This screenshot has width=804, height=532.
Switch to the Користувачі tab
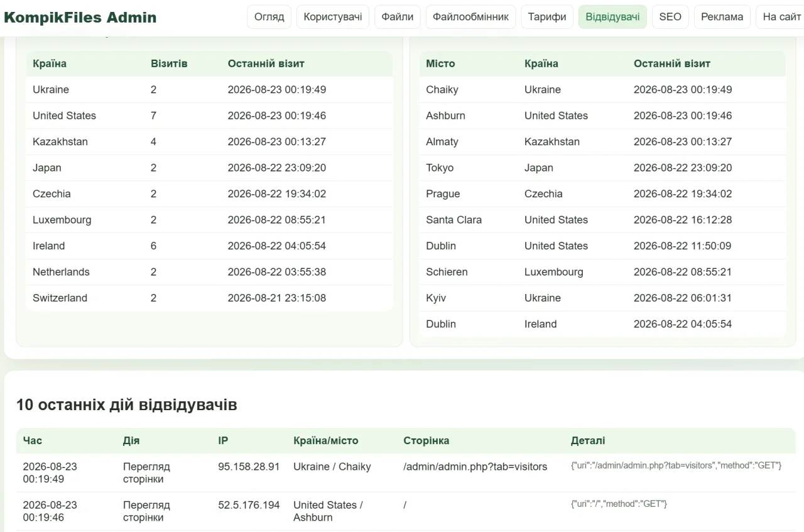pyautogui.click(x=333, y=17)
